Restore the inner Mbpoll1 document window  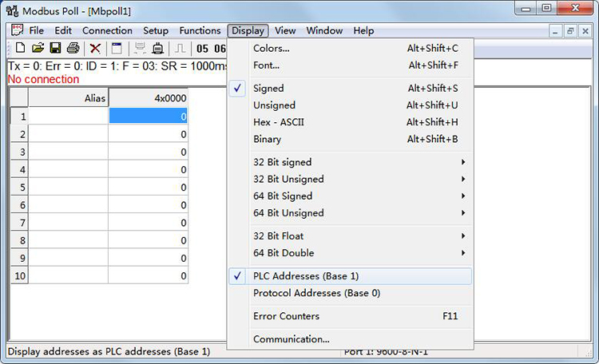tap(570, 31)
